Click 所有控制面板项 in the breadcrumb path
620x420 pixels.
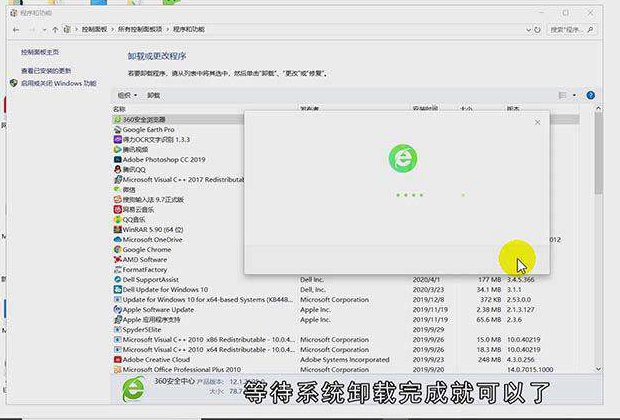[x=140, y=29]
